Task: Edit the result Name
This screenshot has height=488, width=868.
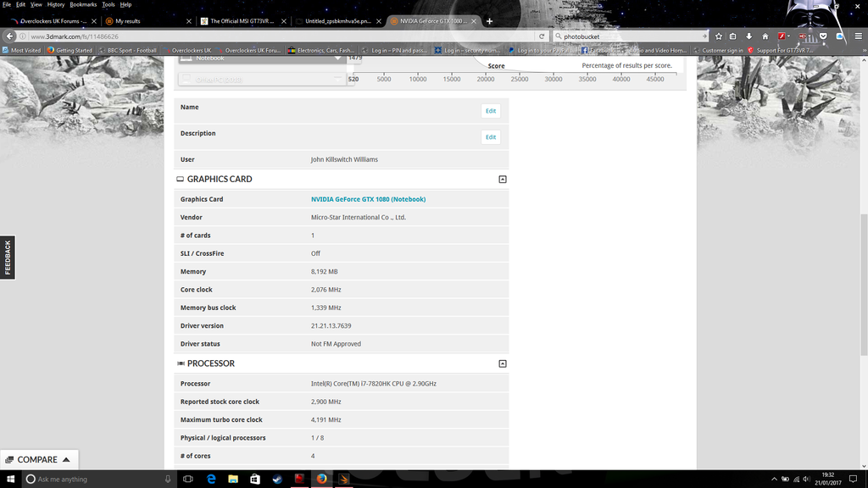Action: [491, 111]
